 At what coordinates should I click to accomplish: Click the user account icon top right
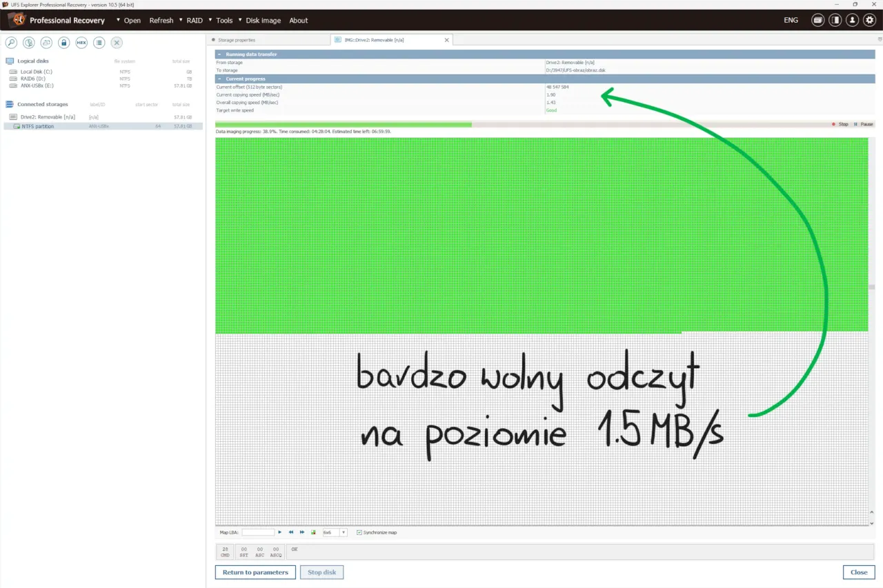tap(852, 20)
